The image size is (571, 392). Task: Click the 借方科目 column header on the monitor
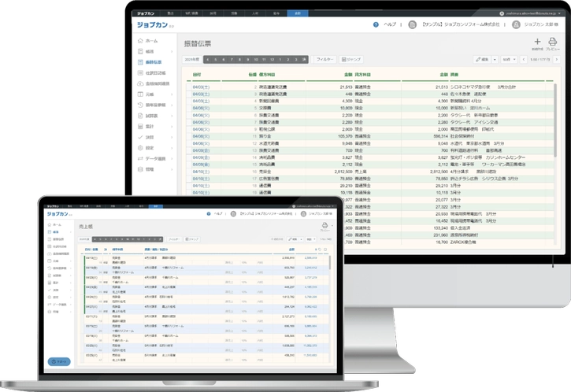click(x=267, y=75)
